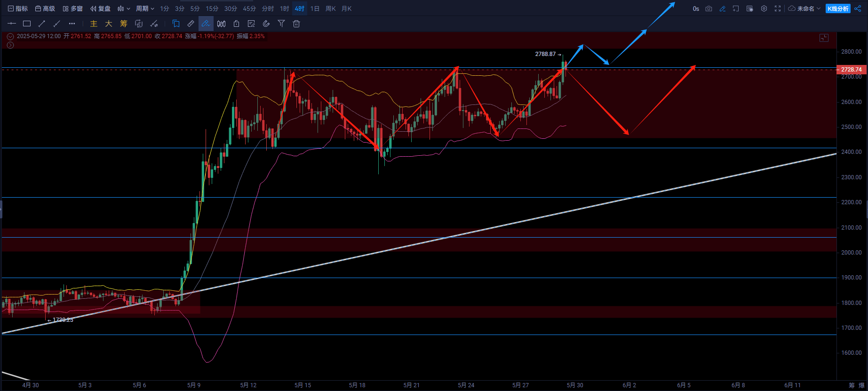Open more drawing tools (three dots)

point(72,24)
